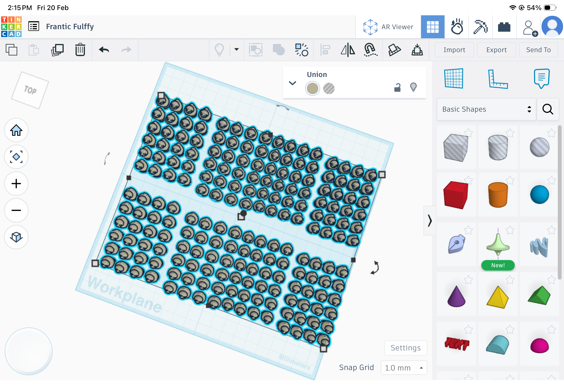Search shapes with magnifier icon
This screenshot has height=392, width=564.
coord(548,109)
